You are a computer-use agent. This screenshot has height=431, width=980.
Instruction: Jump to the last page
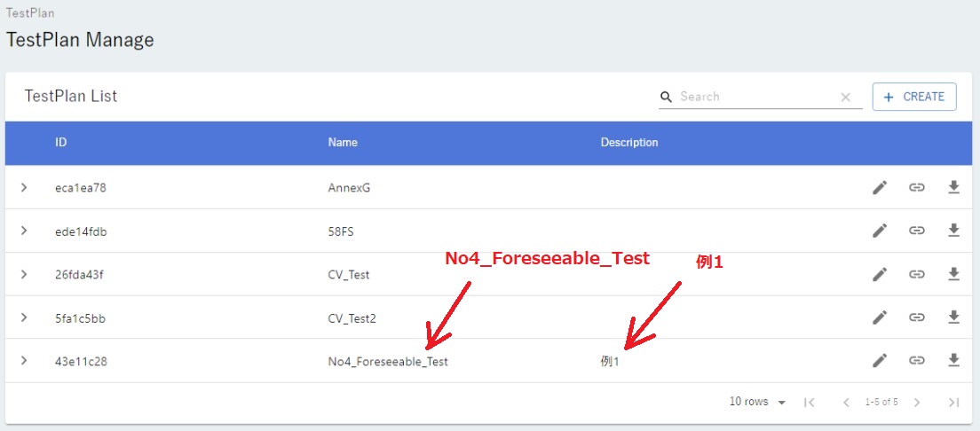953,403
